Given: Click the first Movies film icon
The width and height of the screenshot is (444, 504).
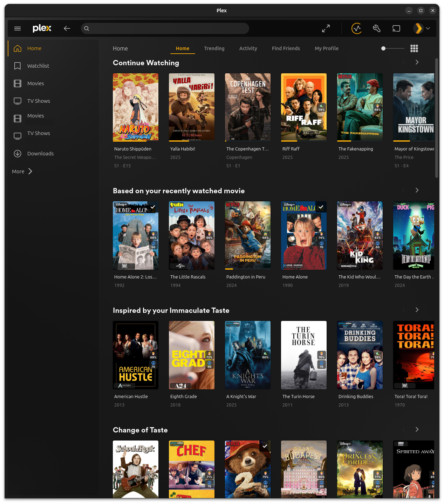Looking at the screenshot, I should click(x=18, y=83).
